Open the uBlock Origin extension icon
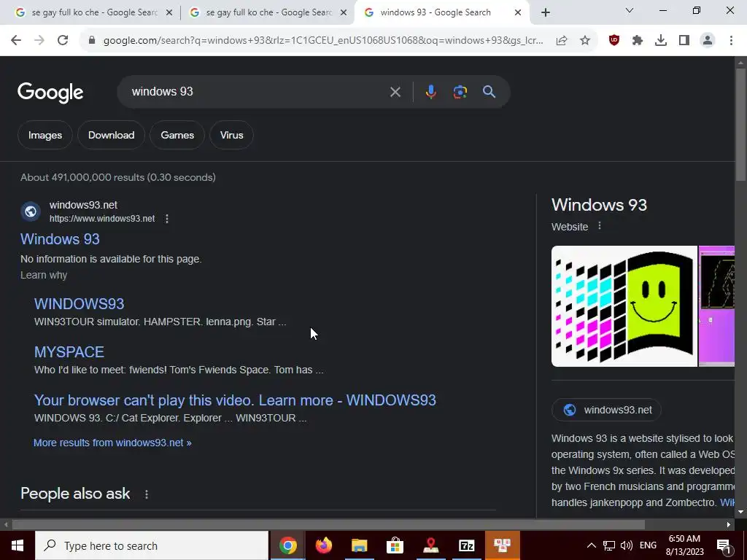The width and height of the screenshot is (747, 560). pyautogui.click(x=614, y=41)
